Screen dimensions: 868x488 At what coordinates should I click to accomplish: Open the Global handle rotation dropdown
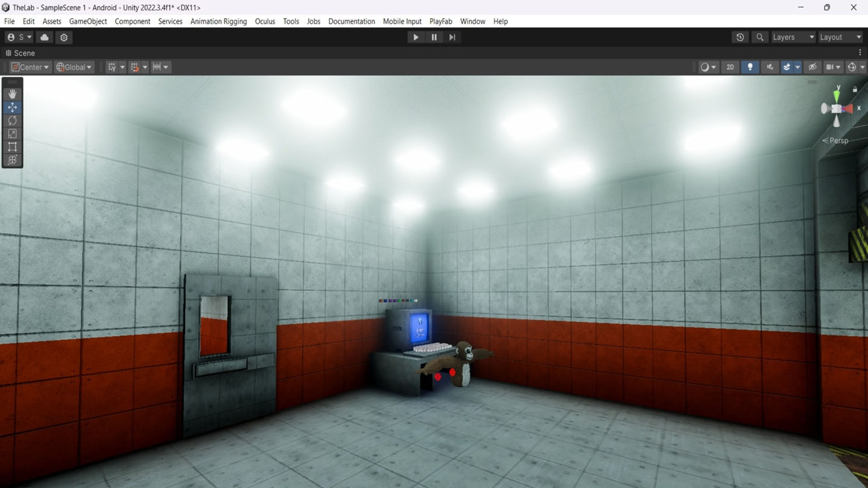[x=74, y=67]
